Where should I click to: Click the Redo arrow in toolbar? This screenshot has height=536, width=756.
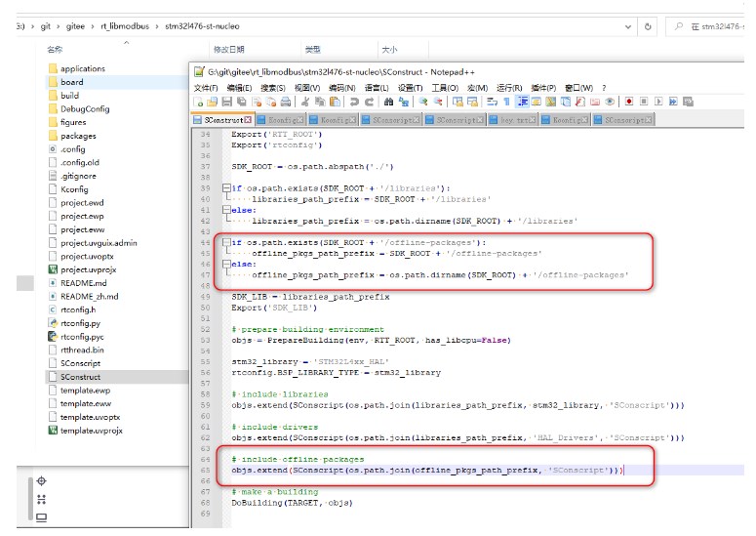pyautogui.click(x=368, y=102)
